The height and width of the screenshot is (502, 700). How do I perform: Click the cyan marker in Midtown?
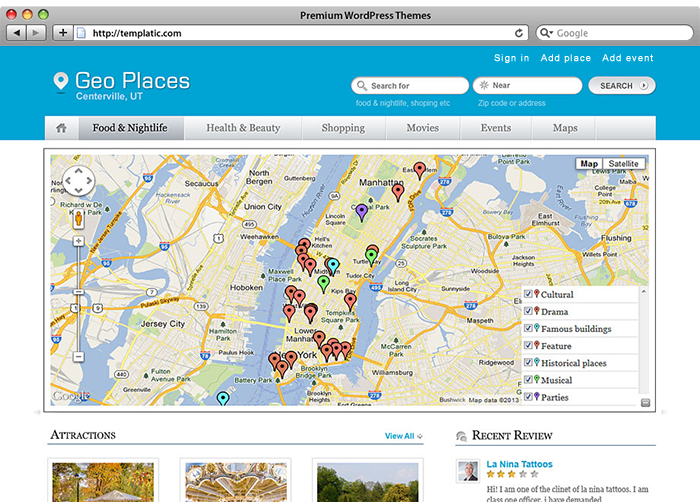(x=333, y=266)
